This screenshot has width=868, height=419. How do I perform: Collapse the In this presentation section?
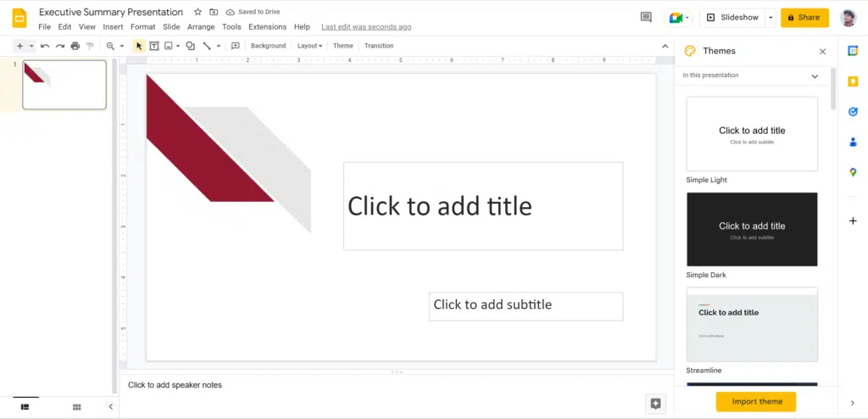pyautogui.click(x=815, y=75)
